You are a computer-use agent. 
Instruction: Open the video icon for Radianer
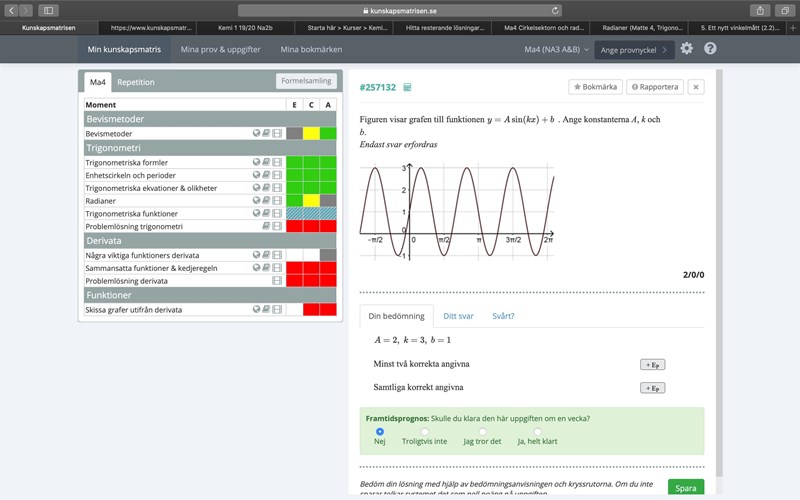[277, 200]
